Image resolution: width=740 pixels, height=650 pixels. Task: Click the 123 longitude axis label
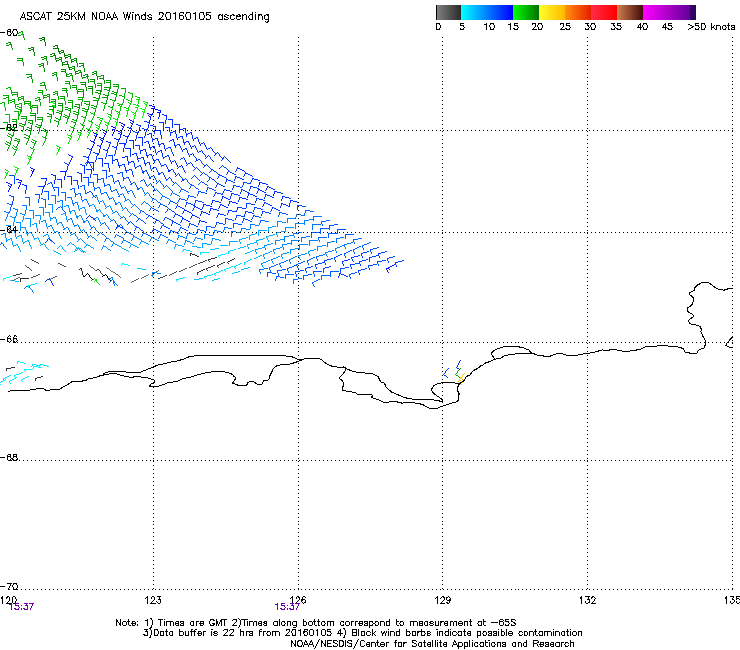(x=153, y=600)
